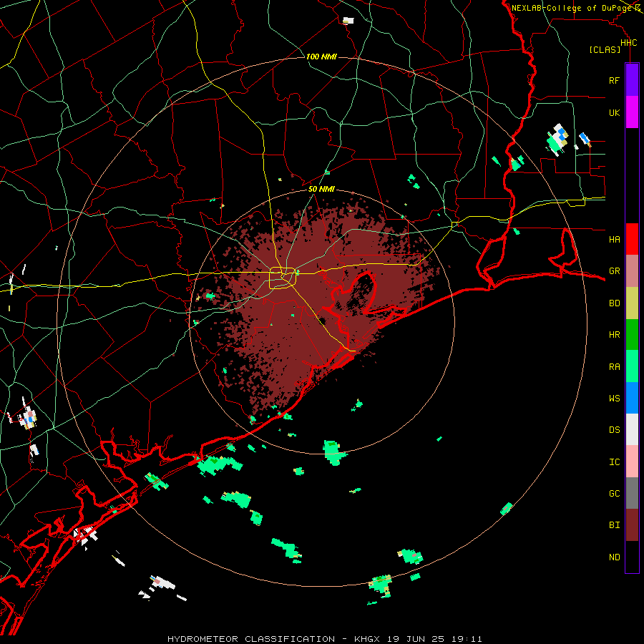Click the DS legend label
Screen dimensions: 644x644
pyautogui.click(x=614, y=430)
